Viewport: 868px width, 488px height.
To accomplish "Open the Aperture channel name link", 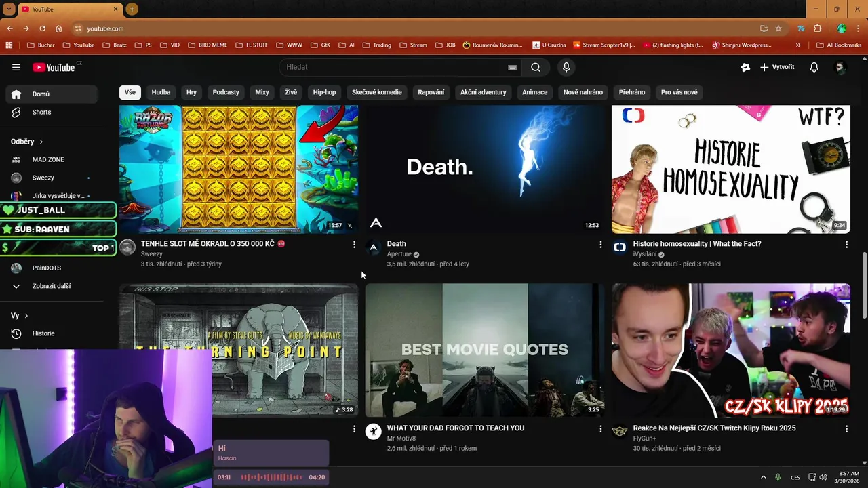I will (399, 254).
